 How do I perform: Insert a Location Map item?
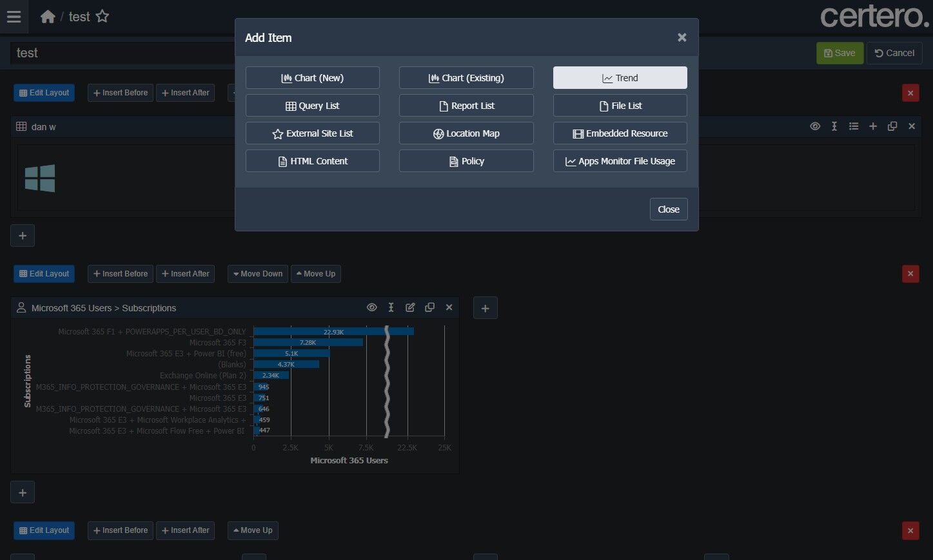pyautogui.click(x=466, y=133)
